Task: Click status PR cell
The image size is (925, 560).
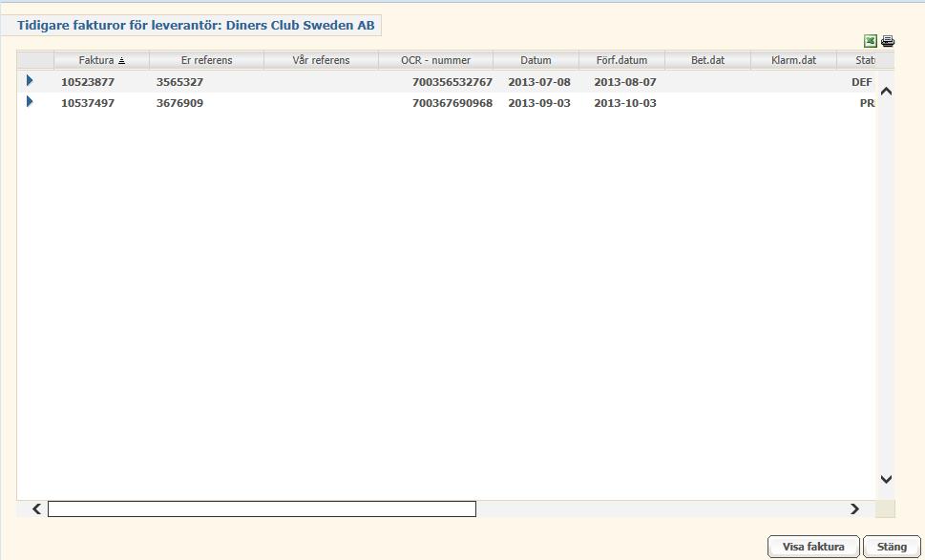Action: click(867, 103)
